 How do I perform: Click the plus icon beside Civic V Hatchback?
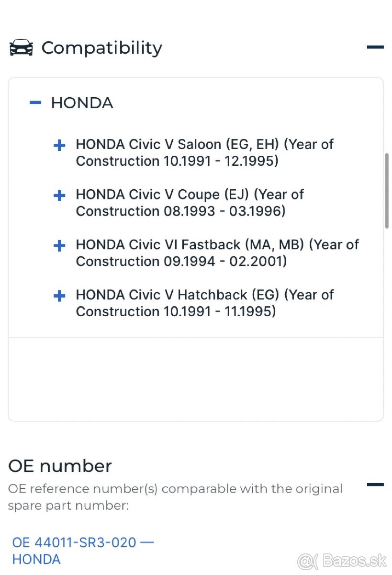tap(59, 296)
